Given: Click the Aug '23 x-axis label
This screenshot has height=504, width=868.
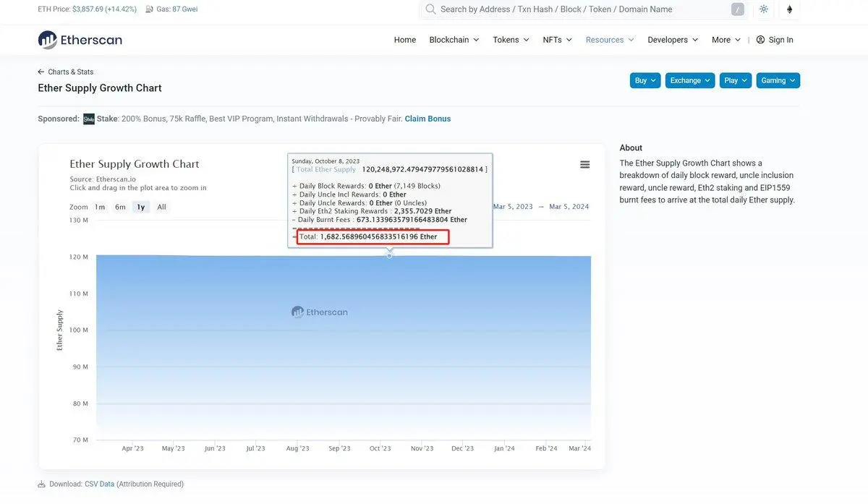Looking at the screenshot, I should [x=297, y=448].
